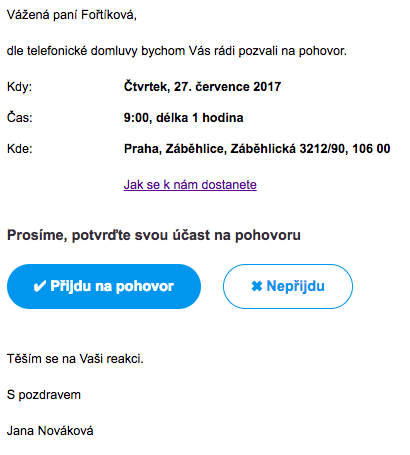Click the signature Jana Nováková
The image size is (410, 455).
(50, 431)
